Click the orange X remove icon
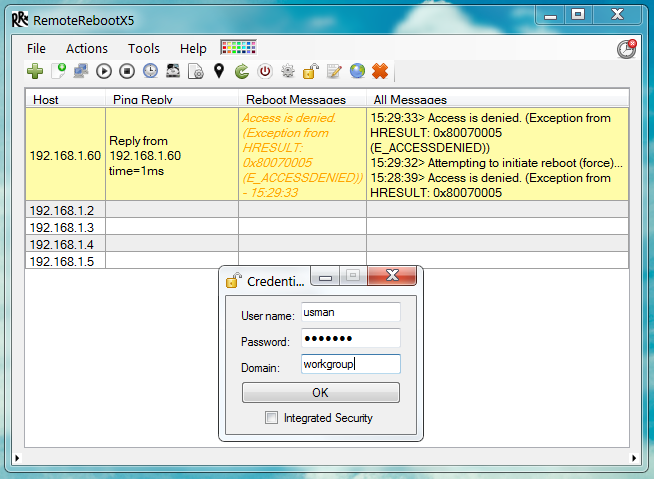 pyautogui.click(x=380, y=71)
